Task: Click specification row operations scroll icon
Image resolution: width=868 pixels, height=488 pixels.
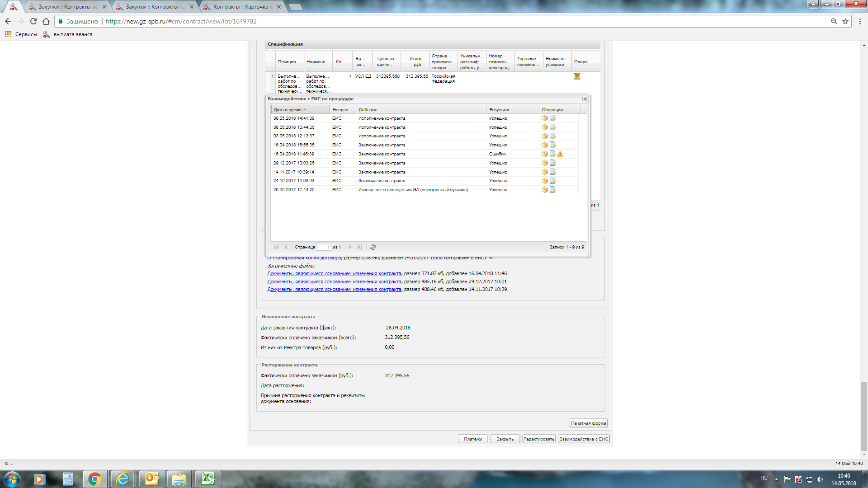Action: 577,76
